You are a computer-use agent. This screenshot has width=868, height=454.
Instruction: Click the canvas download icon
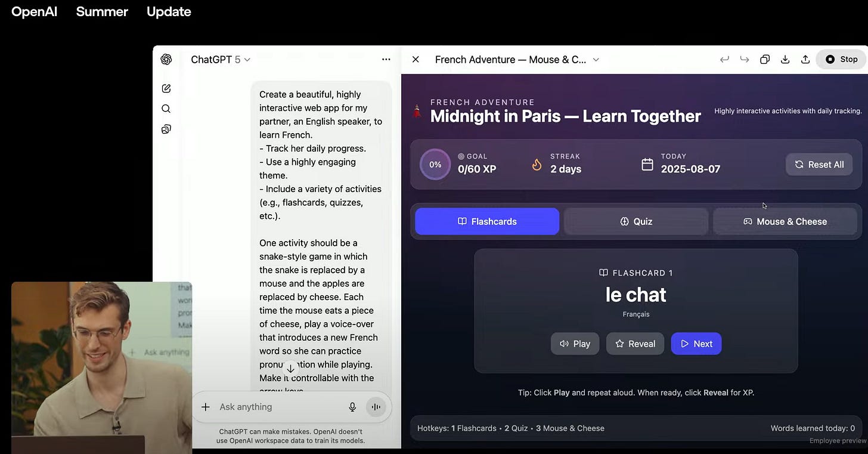click(785, 59)
